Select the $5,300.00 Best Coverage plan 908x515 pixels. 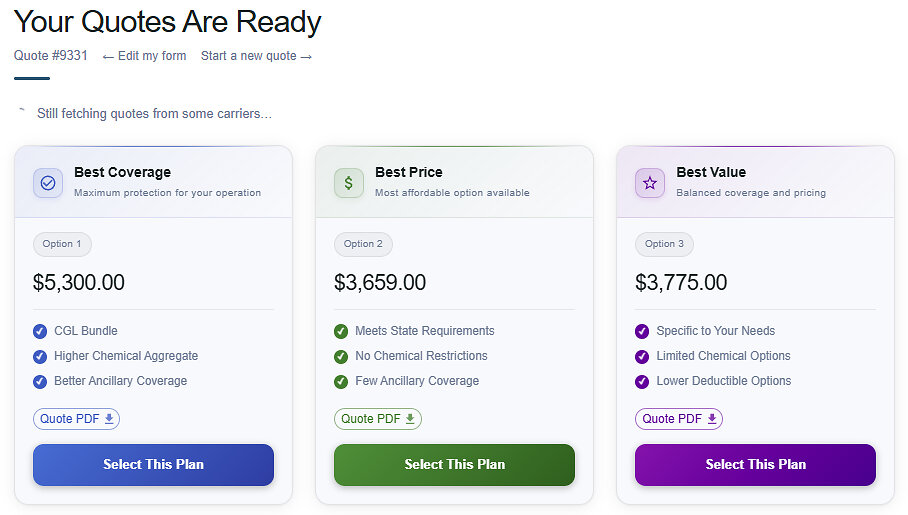153,465
